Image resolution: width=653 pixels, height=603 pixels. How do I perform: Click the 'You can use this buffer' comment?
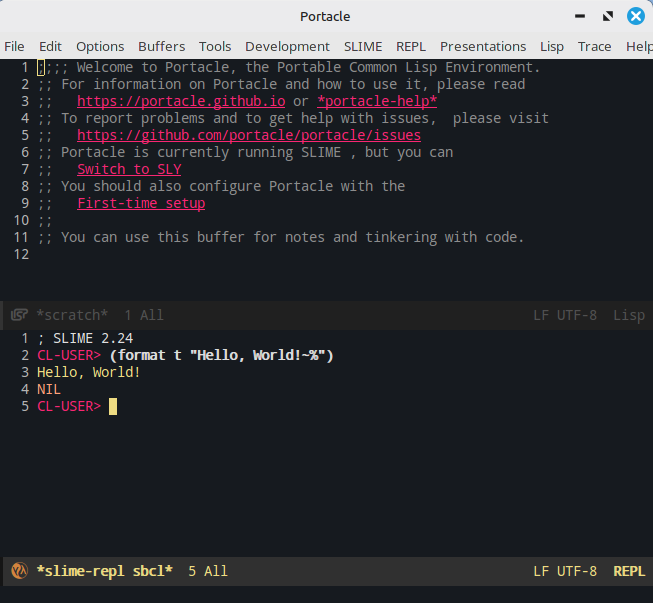click(281, 237)
